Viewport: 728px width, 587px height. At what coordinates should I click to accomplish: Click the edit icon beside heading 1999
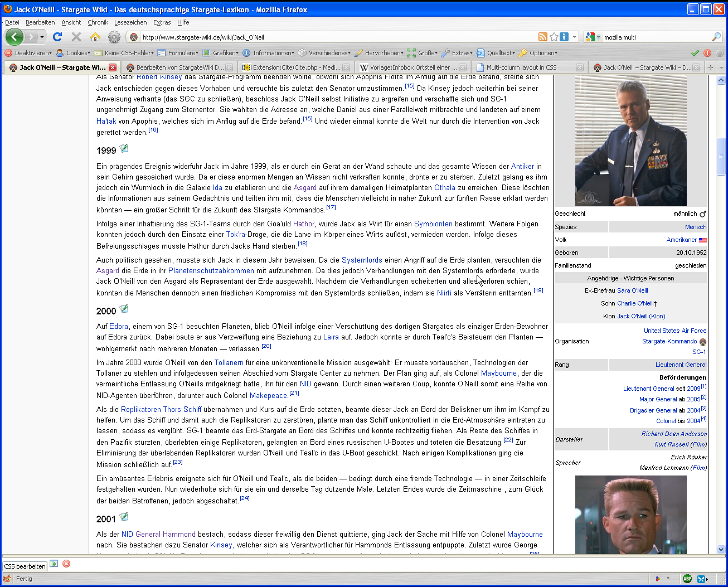(124, 148)
